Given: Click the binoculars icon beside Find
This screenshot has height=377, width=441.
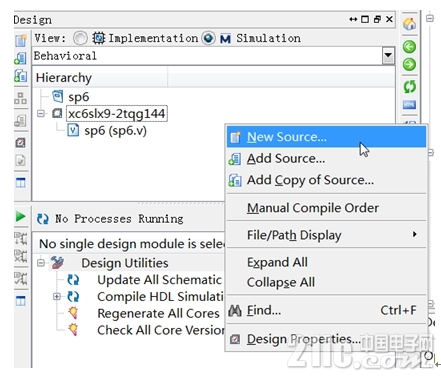Looking at the screenshot, I should [x=235, y=311].
